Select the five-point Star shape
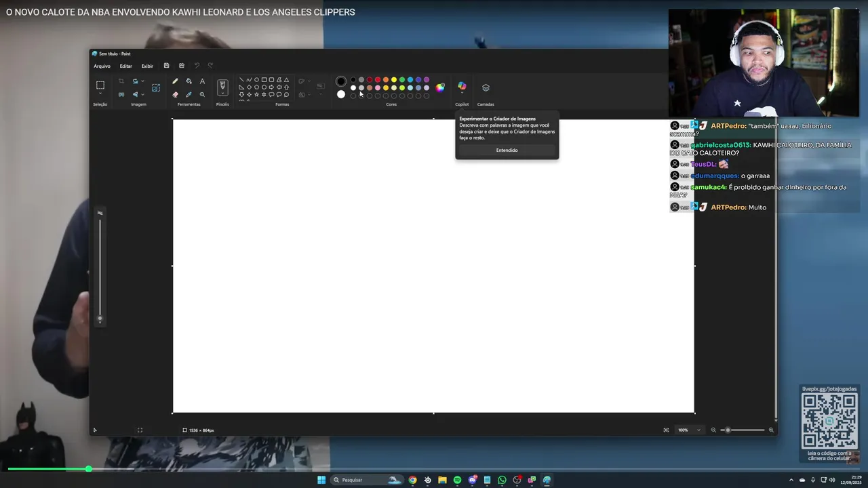 pyautogui.click(x=256, y=94)
